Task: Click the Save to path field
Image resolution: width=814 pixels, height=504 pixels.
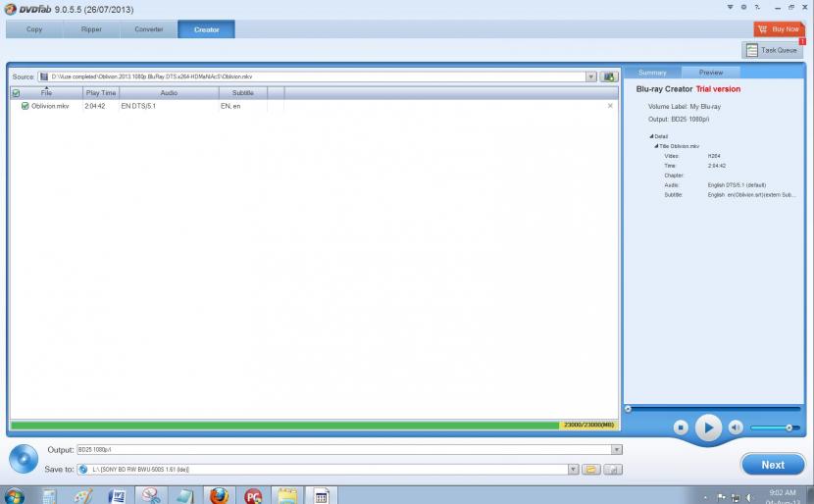Action: click(x=323, y=470)
